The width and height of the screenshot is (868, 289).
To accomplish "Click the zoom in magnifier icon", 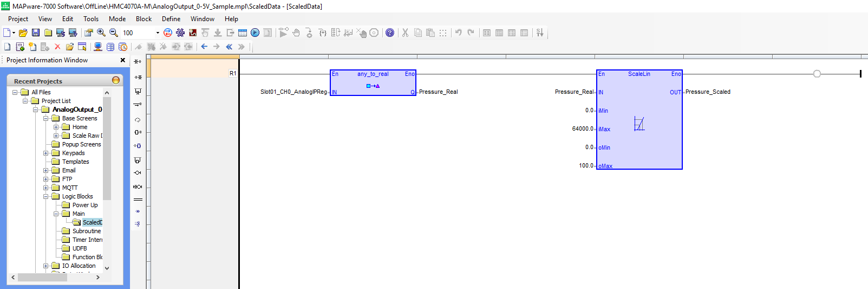I will pos(101,33).
